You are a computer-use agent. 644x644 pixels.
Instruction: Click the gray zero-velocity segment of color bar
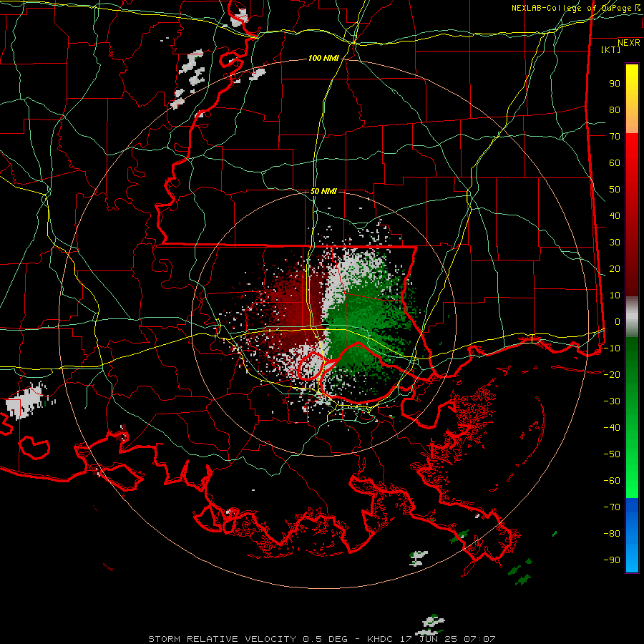tap(632, 317)
